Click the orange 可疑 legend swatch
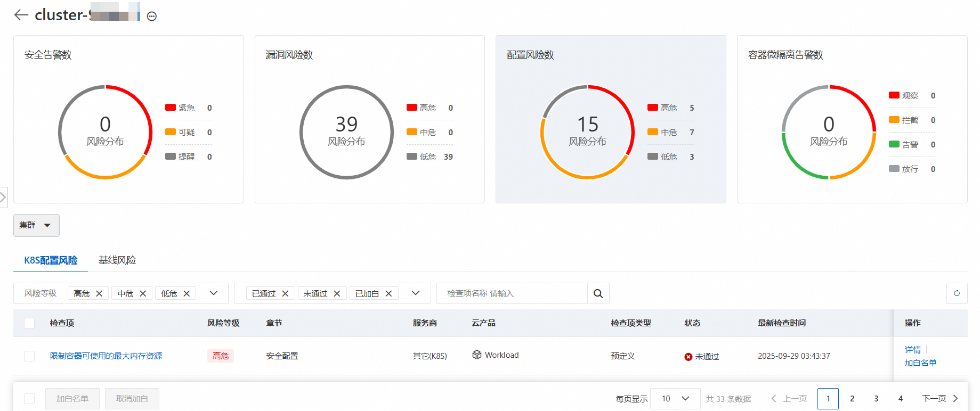 [x=171, y=132]
